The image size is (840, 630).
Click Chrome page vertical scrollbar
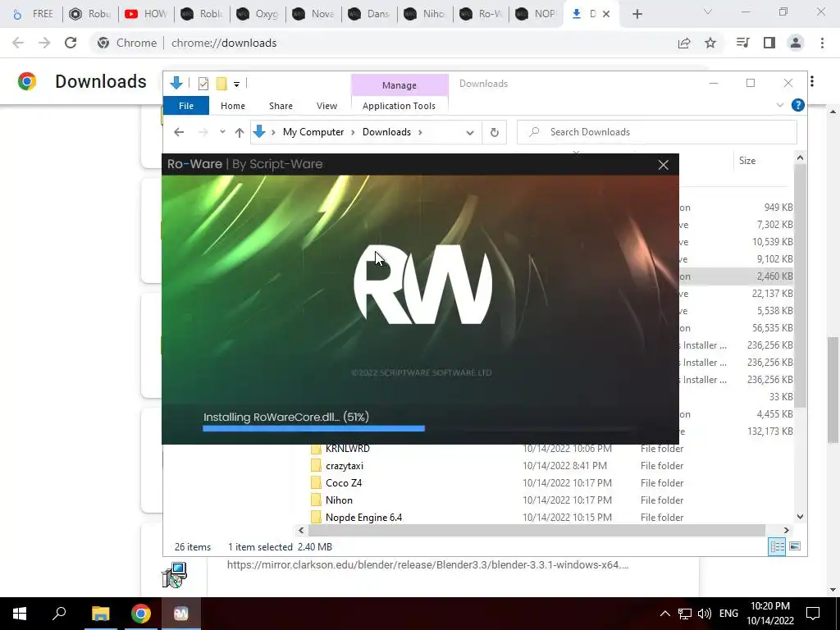833,390
